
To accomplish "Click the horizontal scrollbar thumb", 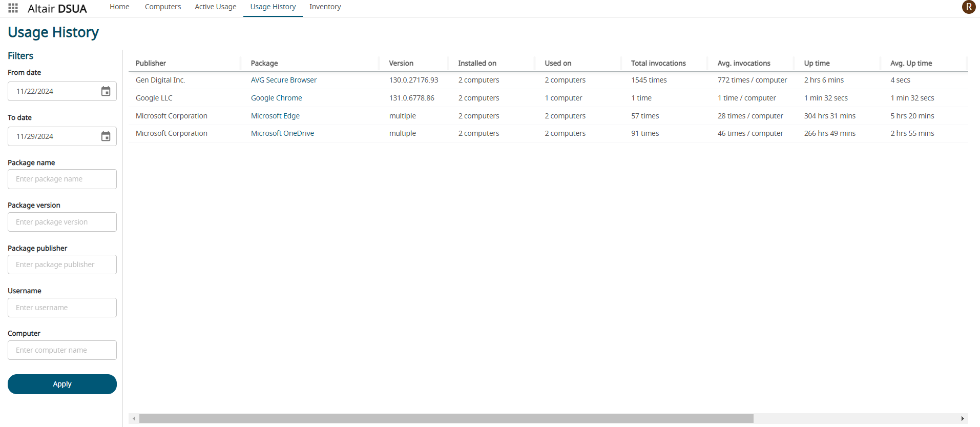I will [x=446, y=419].
